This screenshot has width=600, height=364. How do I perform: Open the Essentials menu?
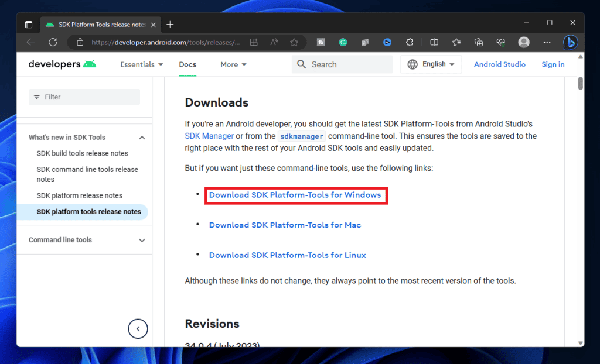(x=141, y=64)
